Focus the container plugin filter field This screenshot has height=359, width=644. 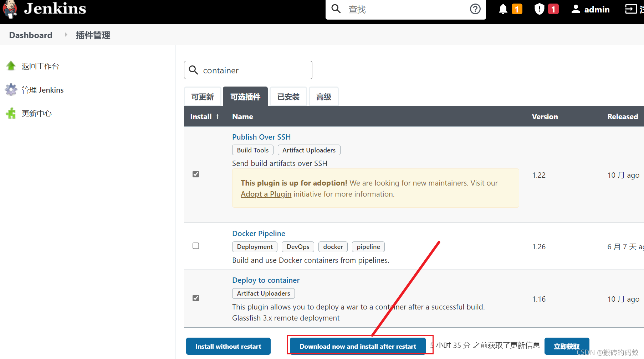pos(248,70)
